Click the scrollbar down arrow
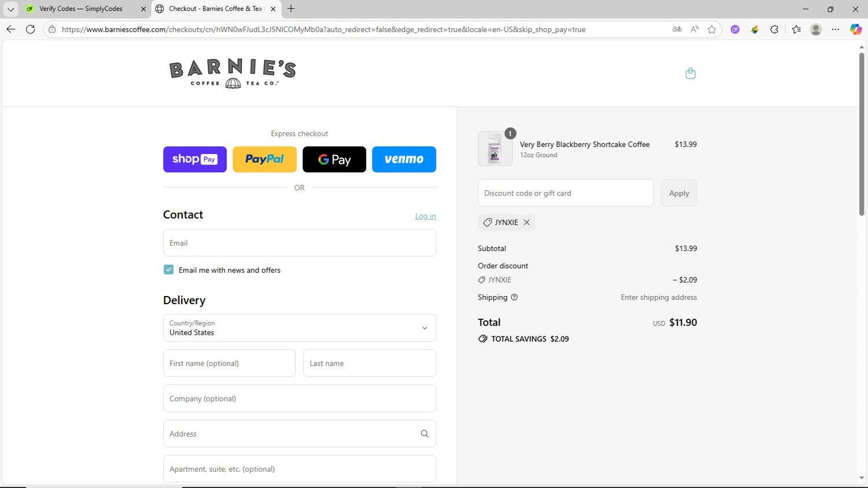 pos(862,478)
